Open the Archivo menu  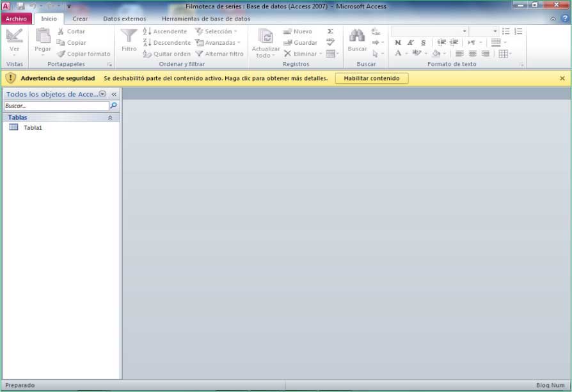click(16, 19)
